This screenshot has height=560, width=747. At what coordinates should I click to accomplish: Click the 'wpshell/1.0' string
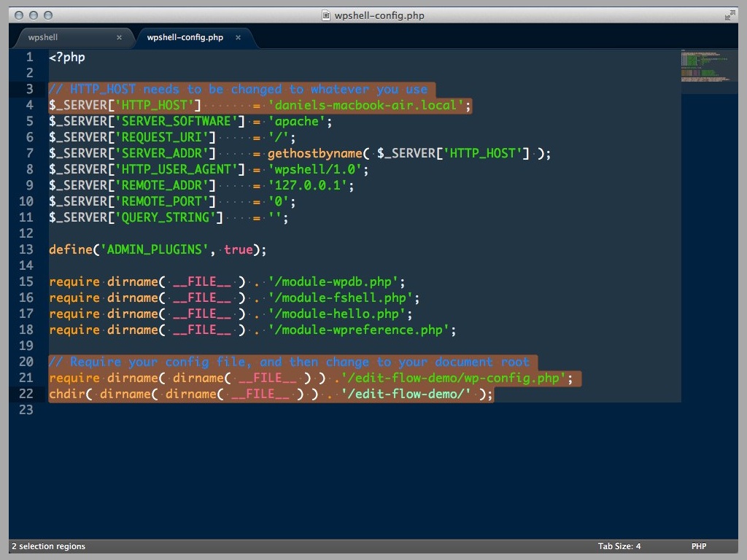(x=314, y=169)
